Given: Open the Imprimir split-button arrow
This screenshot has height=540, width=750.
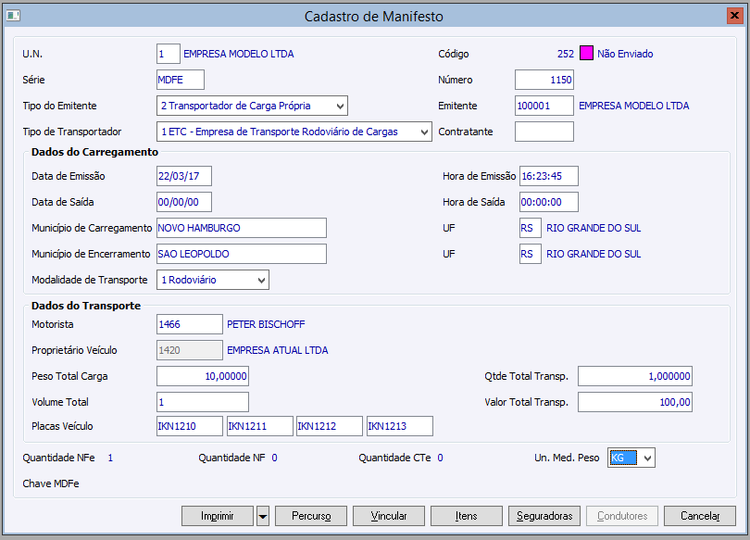Looking at the screenshot, I should tap(262, 516).
